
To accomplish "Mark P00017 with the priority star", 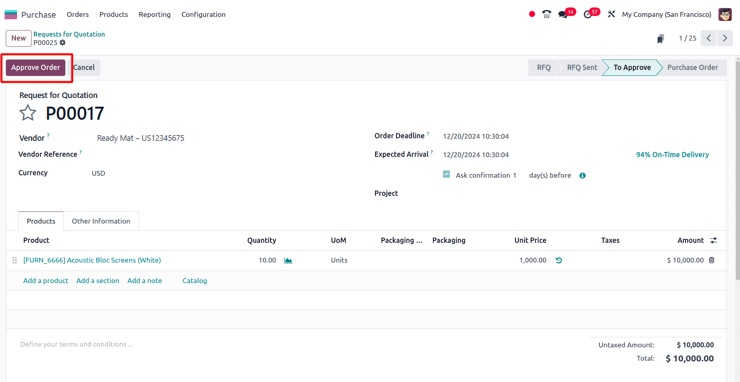I will (28, 113).
